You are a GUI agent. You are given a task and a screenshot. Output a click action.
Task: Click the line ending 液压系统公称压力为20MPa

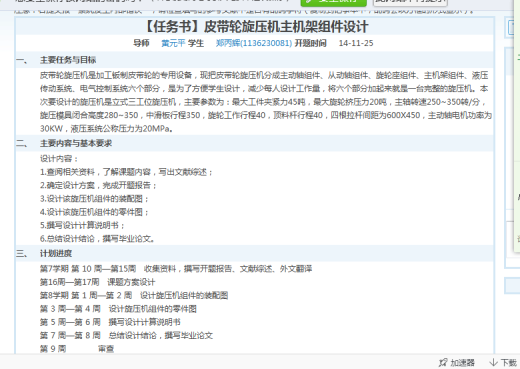(x=107, y=129)
